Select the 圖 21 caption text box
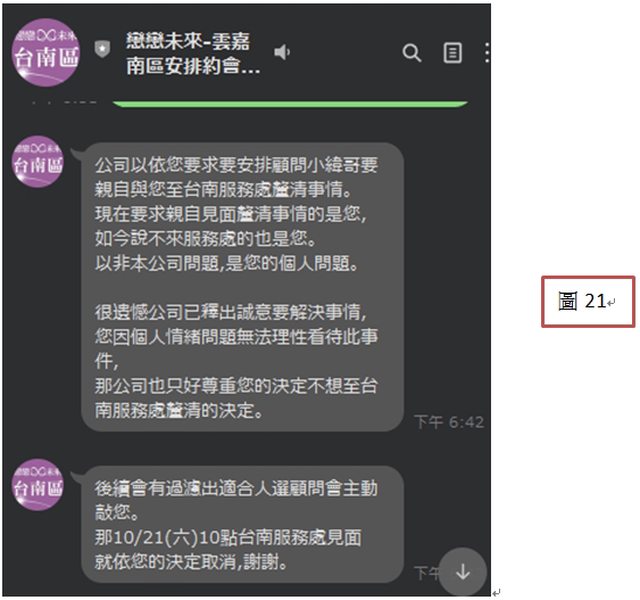 pos(588,302)
